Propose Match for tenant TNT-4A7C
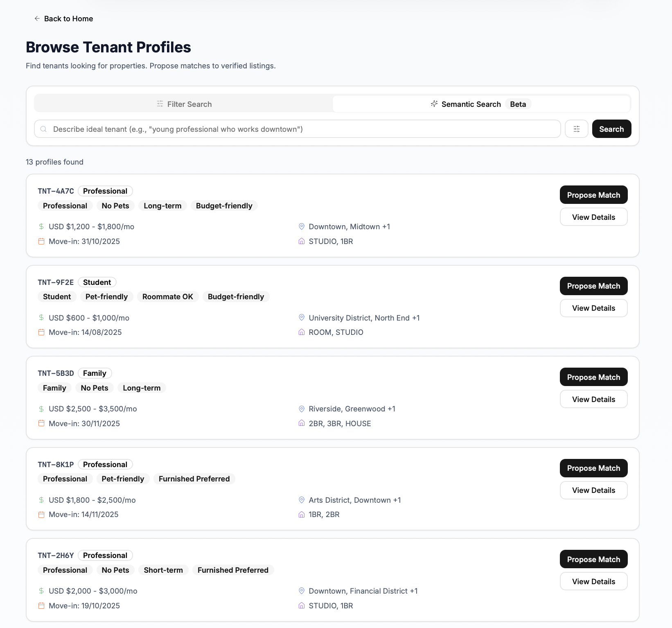 pos(593,195)
